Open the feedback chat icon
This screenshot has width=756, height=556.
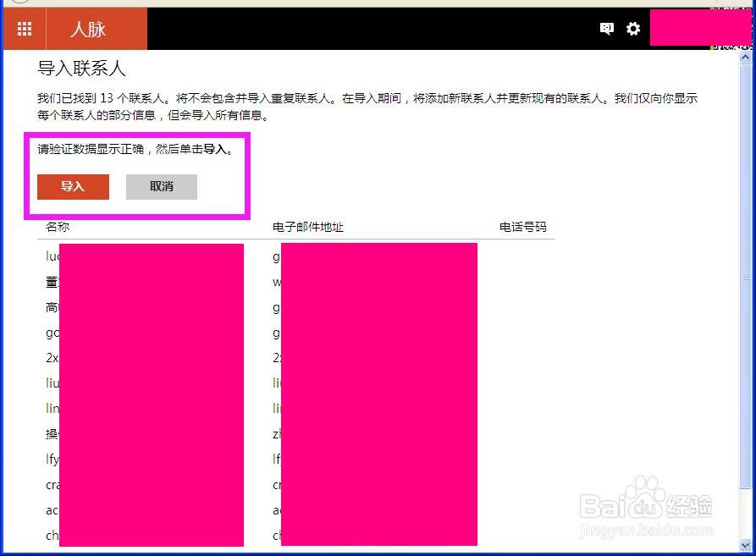pos(606,28)
